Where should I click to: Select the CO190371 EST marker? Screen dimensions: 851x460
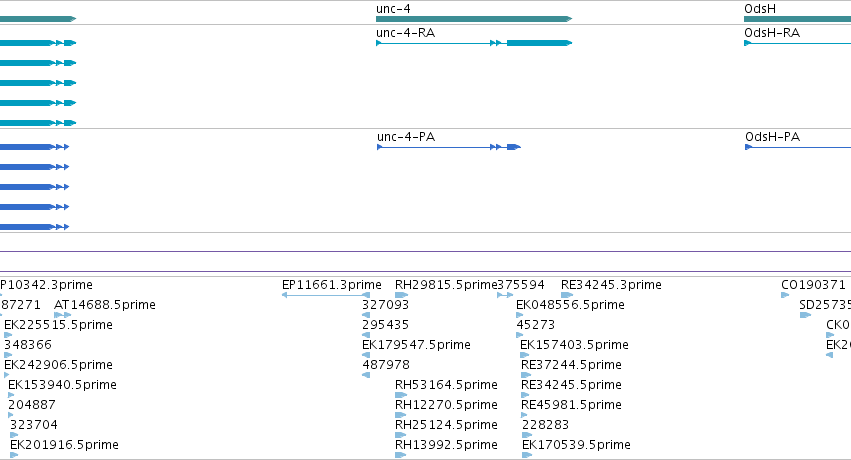click(785, 295)
